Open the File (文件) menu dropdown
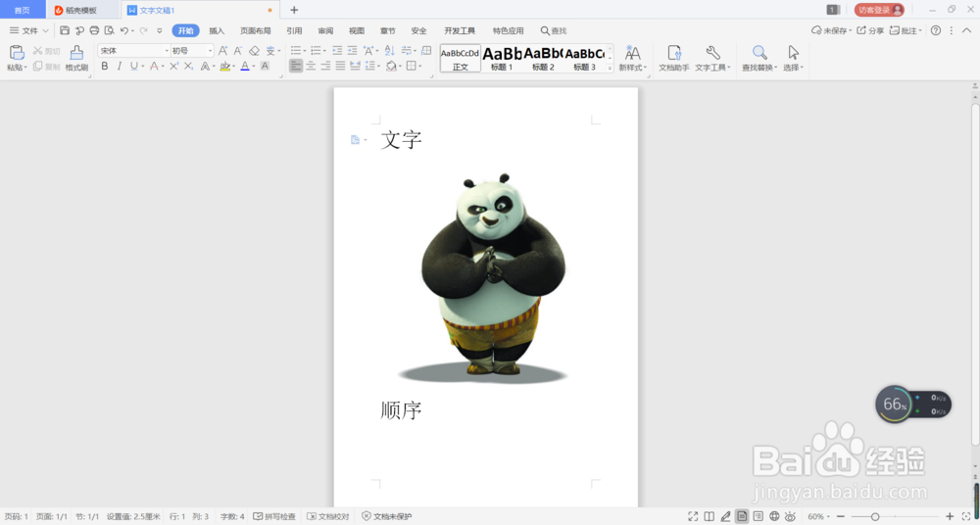Viewport: 980px width, 525px height. 28,30
